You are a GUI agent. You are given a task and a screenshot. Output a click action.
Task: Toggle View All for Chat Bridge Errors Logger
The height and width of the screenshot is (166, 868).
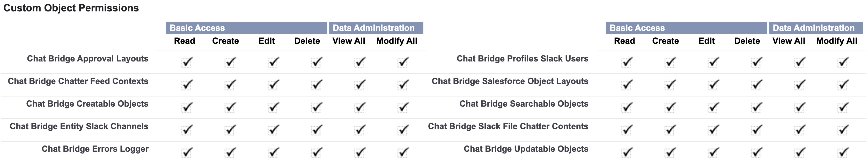359,153
